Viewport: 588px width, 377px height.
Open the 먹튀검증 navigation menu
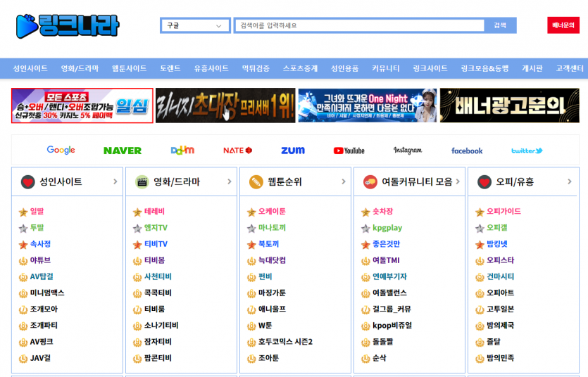pos(256,68)
